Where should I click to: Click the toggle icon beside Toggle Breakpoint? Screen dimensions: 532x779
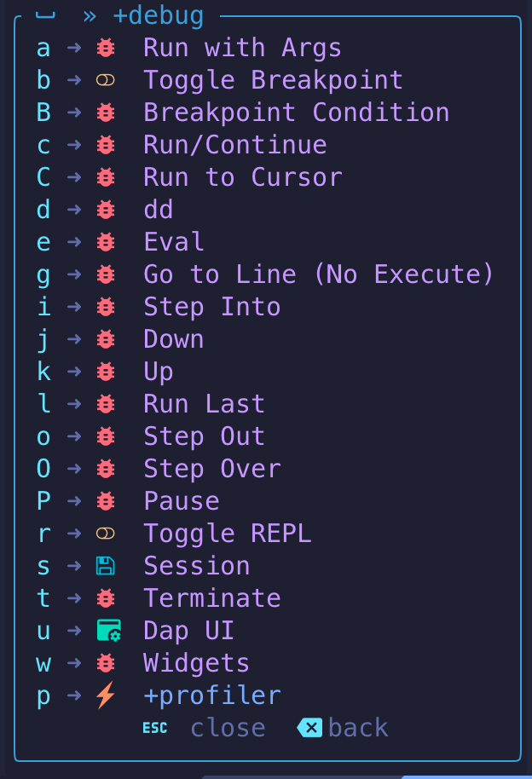coord(106,80)
